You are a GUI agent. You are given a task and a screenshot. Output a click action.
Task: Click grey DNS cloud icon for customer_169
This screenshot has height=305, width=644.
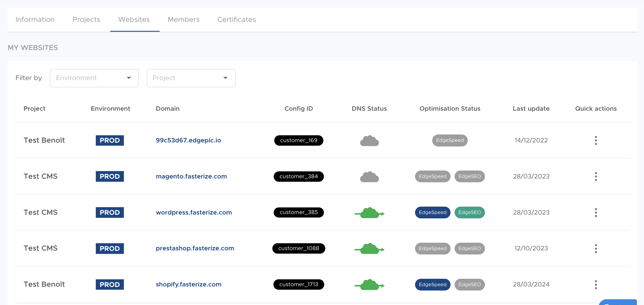pos(369,141)
